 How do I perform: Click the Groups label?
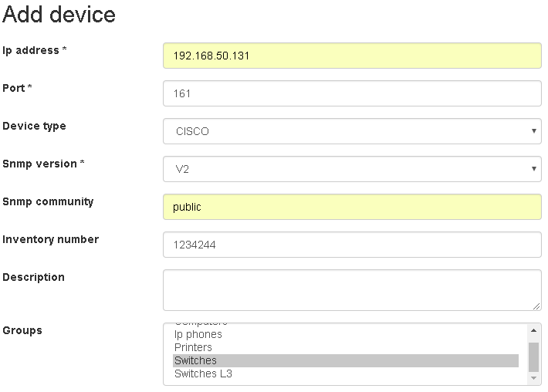[x=22, y=330]
